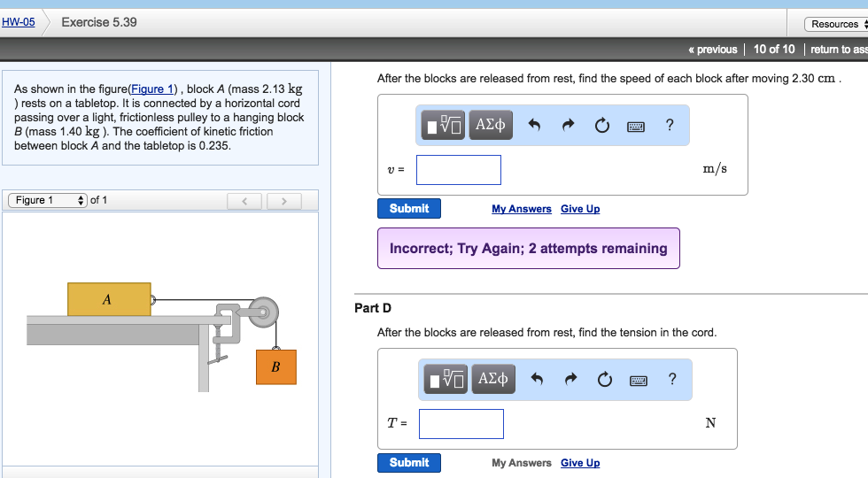Click the 'Exercise 5.39' title
The width and height of the screenshot is (868, 478).
coord(99,22)
